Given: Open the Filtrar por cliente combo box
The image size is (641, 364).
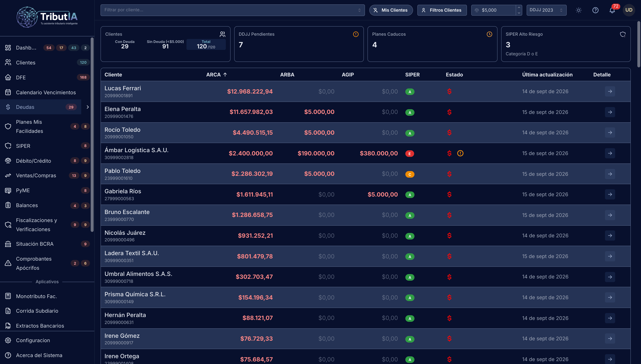Looking at the screenshot, I should tap(233, 10).
